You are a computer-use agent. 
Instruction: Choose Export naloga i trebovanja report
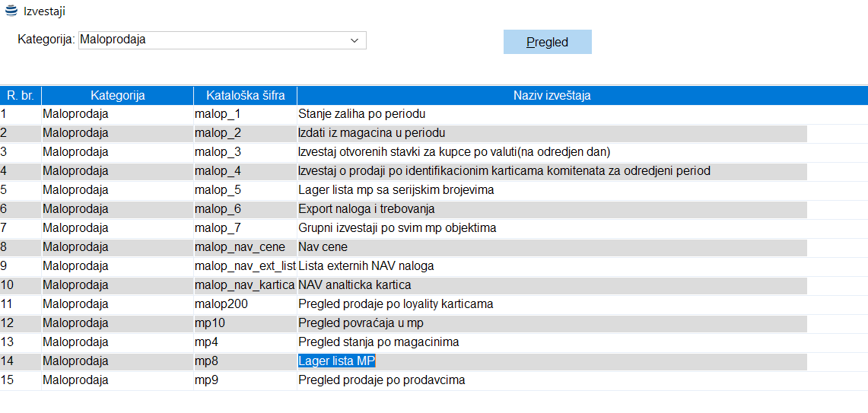(366, 209)
